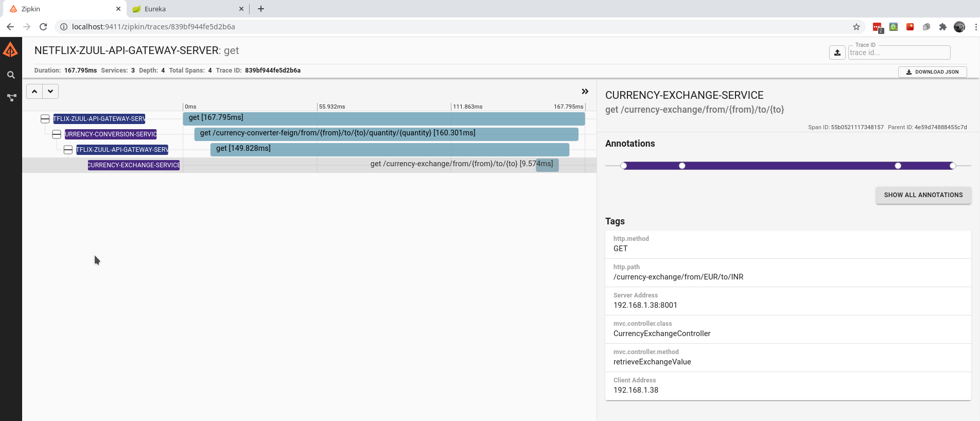Open the red square extension icon

pyautogui.click(x=910, y=27)
